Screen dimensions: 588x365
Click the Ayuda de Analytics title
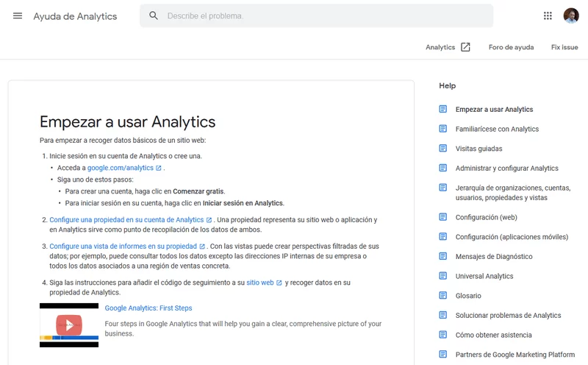coord(75,16)
